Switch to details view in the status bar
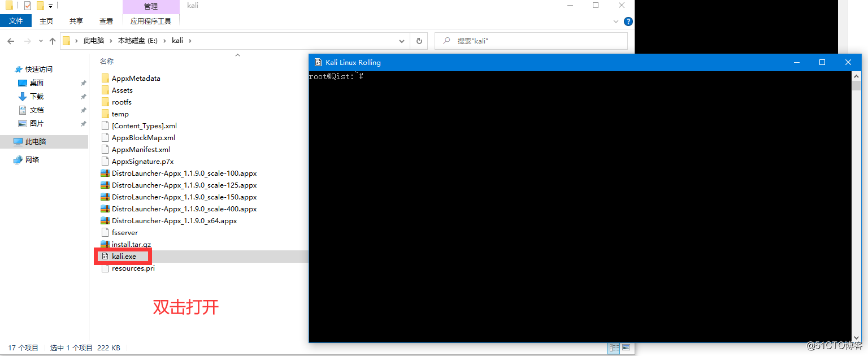Screen dimensions: 868x356 point(614,348)
